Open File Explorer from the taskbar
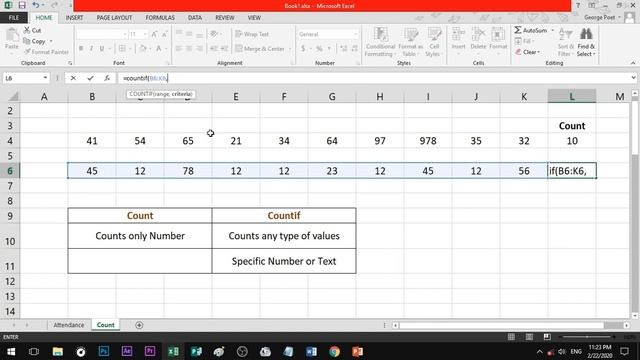This screenshot has width=640, height=360. tap(58, 351)
